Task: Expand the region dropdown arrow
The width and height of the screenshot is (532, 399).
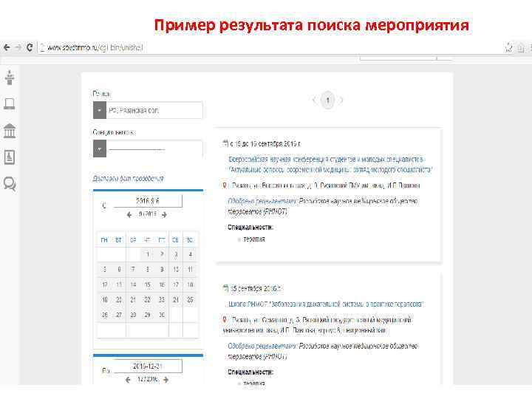Action: coord(100,110)
